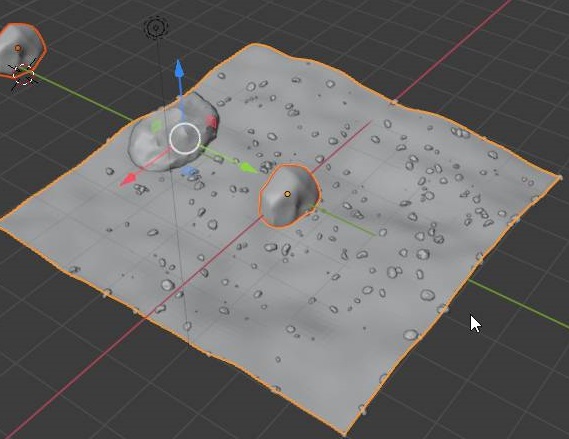Click the blue plane handle below the gizmo
This screenshot has width=569, height=439.
(188, 171)
